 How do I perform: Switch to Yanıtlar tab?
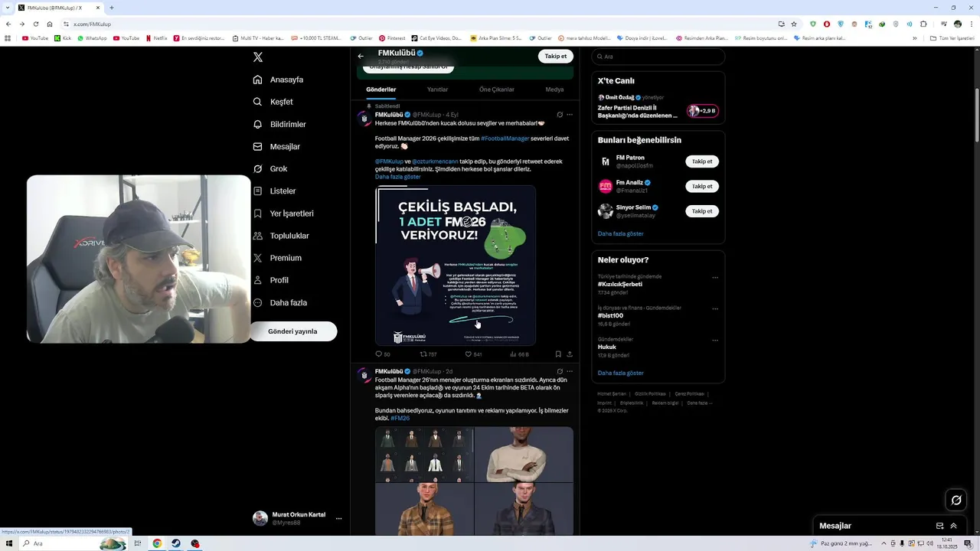coord(437,90)
